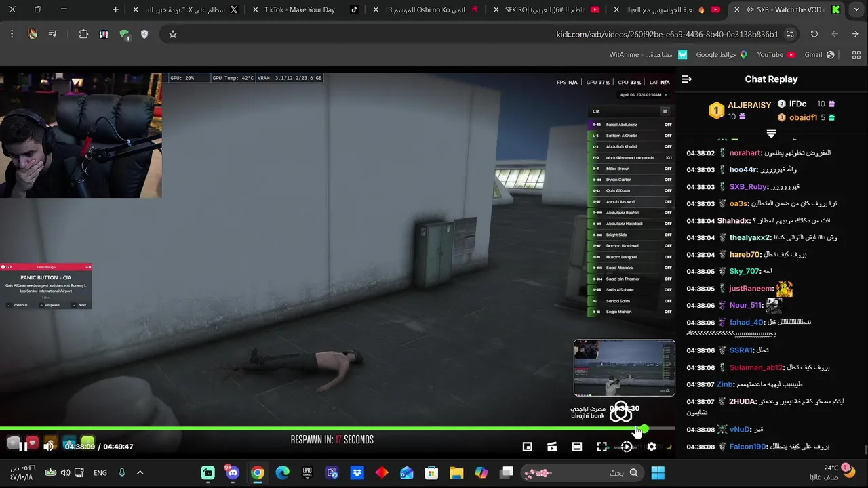Mute the video with the speaker icon
Screen dimensions: 868x488
click(x=48, y=446)
